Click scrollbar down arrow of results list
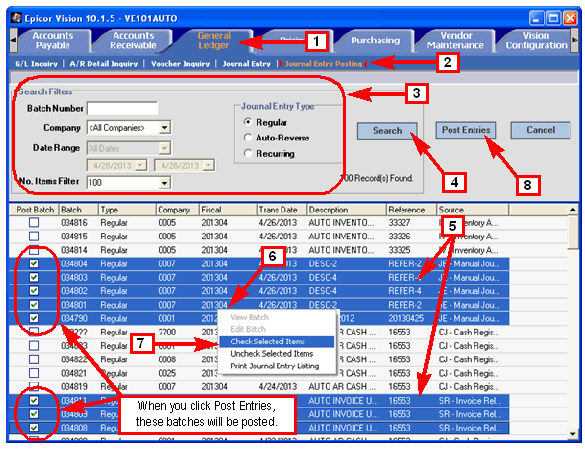 573,434
